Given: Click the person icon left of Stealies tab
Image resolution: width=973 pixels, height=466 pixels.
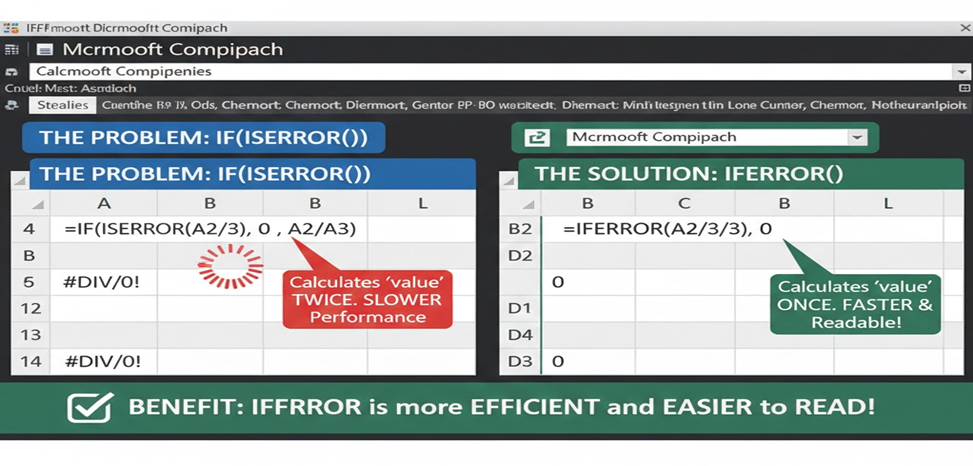Looking at the screenshot, I should point(11,105).
